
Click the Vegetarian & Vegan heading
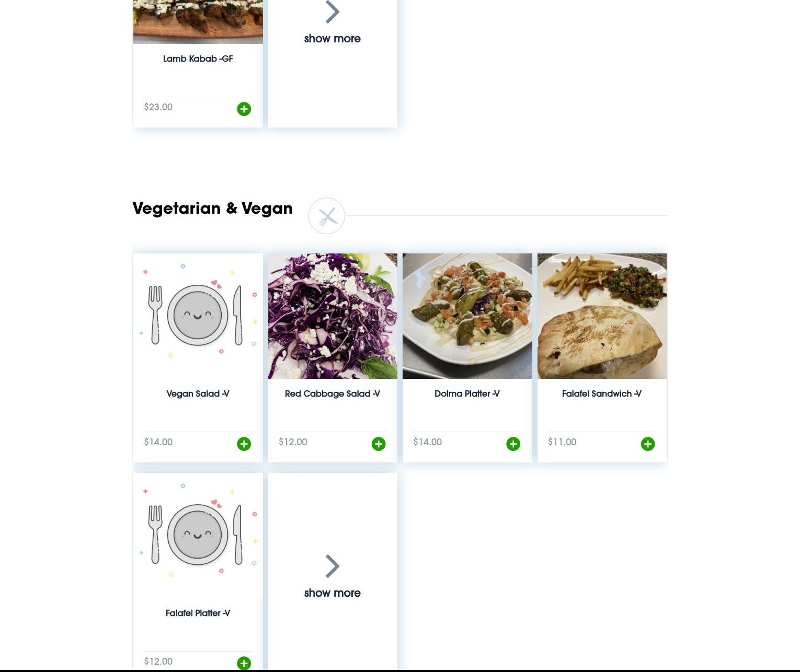click(212, 208)
